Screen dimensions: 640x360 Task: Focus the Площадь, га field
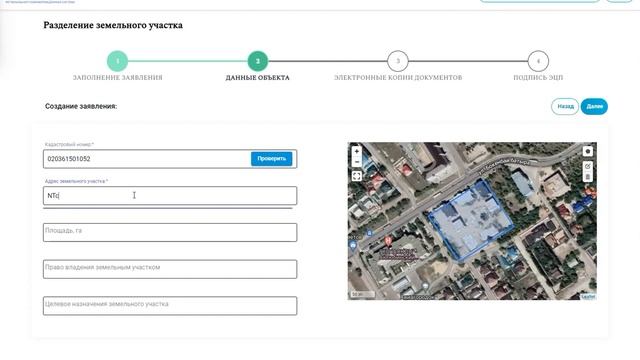170,232
